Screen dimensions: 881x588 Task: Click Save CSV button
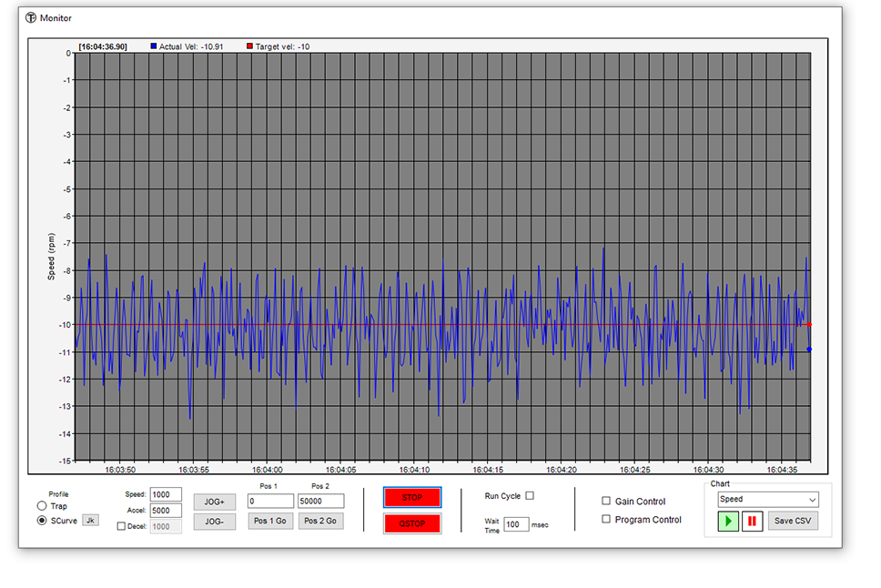793,522
